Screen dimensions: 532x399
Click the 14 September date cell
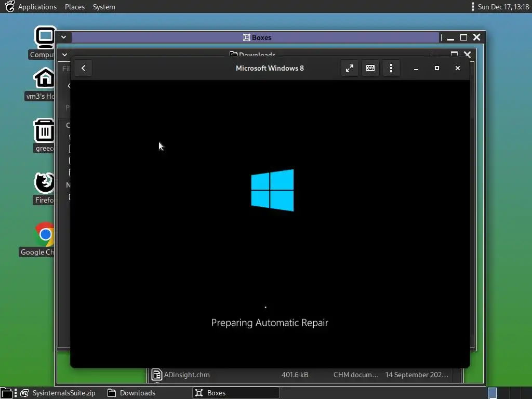click(x=417, y=375)
